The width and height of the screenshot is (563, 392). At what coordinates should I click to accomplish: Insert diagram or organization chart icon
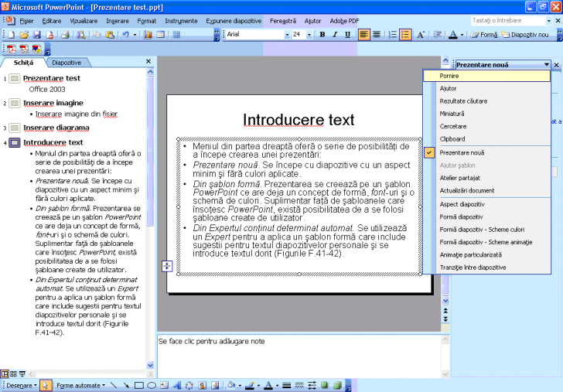(x=189, y=385)
